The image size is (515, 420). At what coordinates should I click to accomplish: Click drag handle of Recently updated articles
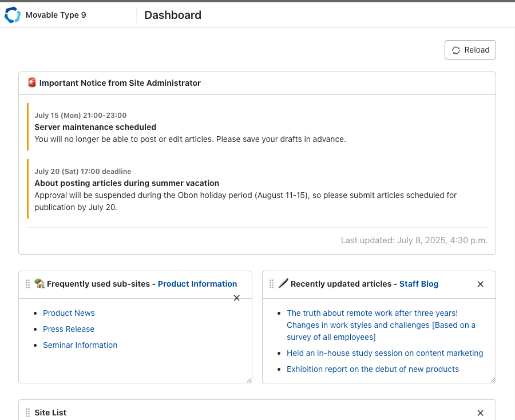click(x=271, y=284)
